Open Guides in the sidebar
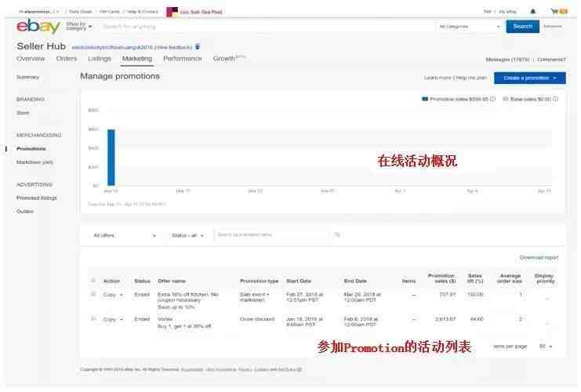The height and width of the screenshot is (392, 581). click(x=25, y=211)
